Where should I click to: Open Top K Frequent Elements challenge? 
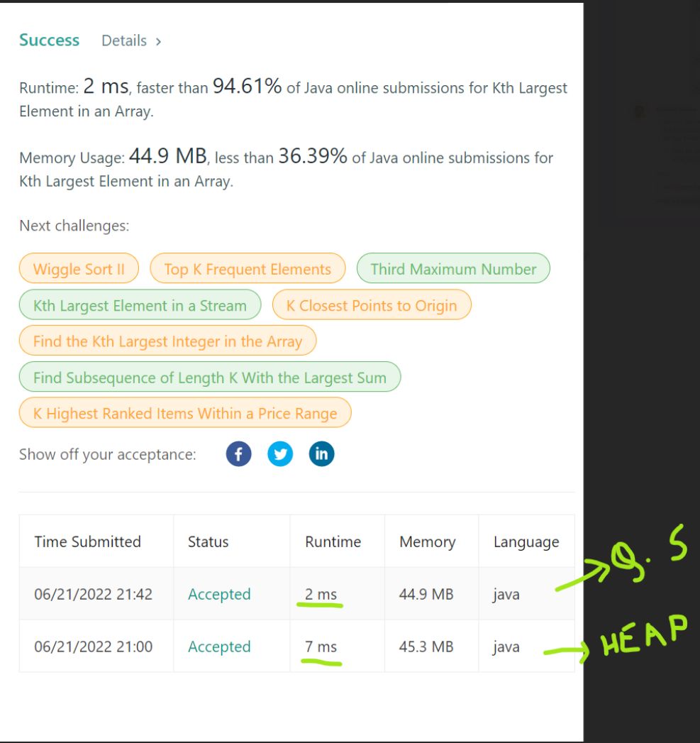click(248, 269)
